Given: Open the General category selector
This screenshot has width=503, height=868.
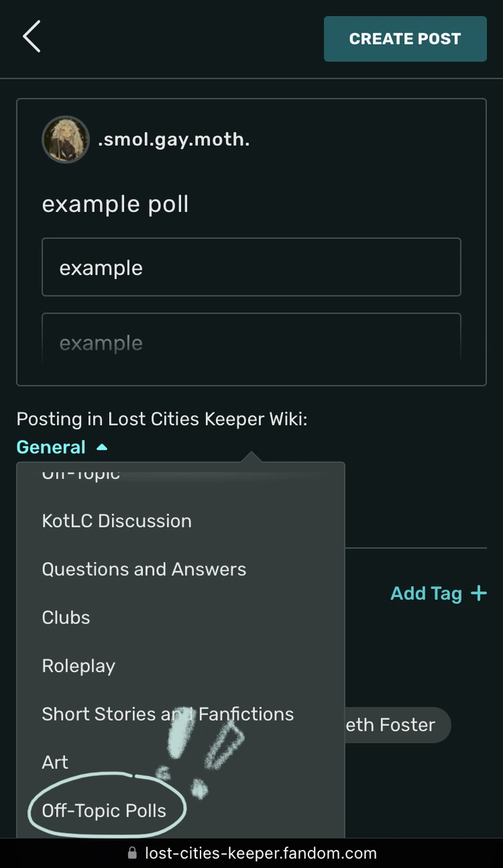Looking at the screenshot, I should pos(51,446).
